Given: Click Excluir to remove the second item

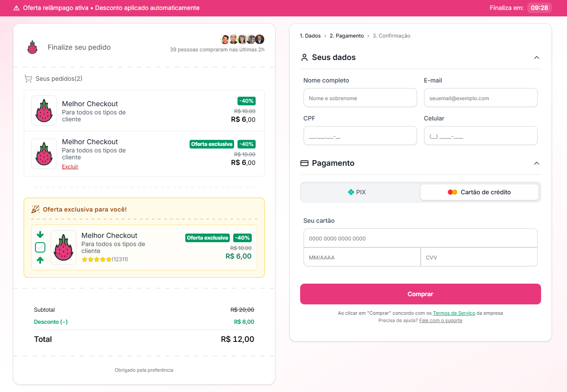Looking at the screenshot, I should (x=70, y=167).
